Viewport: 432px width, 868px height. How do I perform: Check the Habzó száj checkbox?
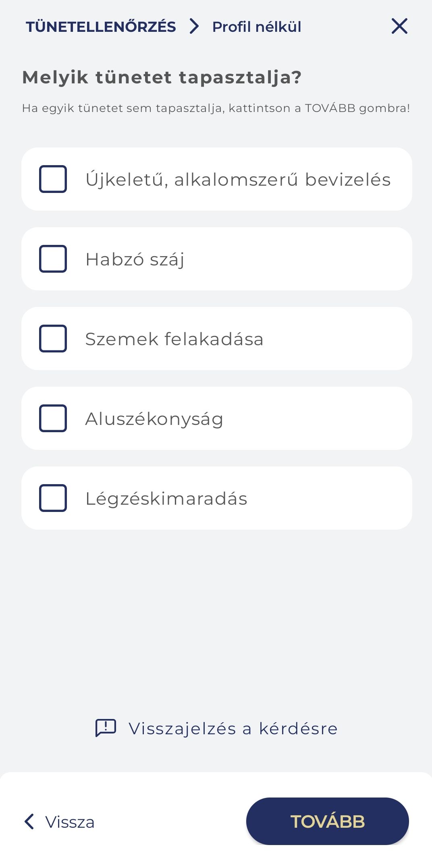click(53, 259)
